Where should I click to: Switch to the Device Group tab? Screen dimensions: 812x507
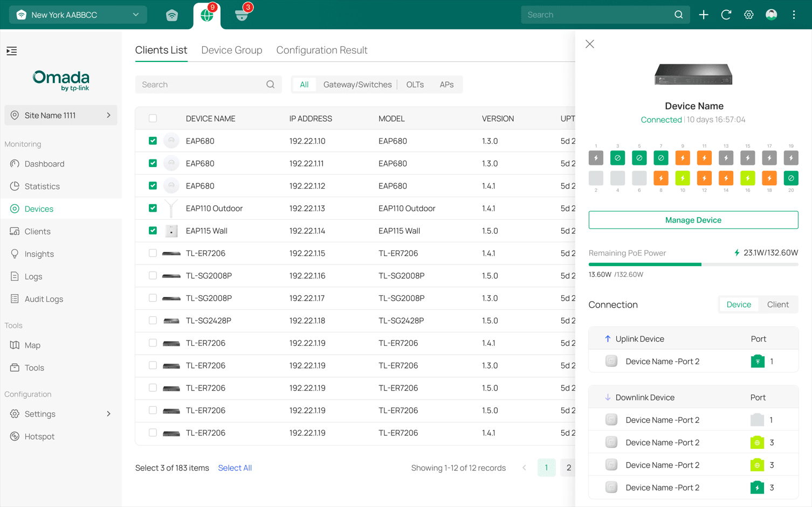pos(231,50)
